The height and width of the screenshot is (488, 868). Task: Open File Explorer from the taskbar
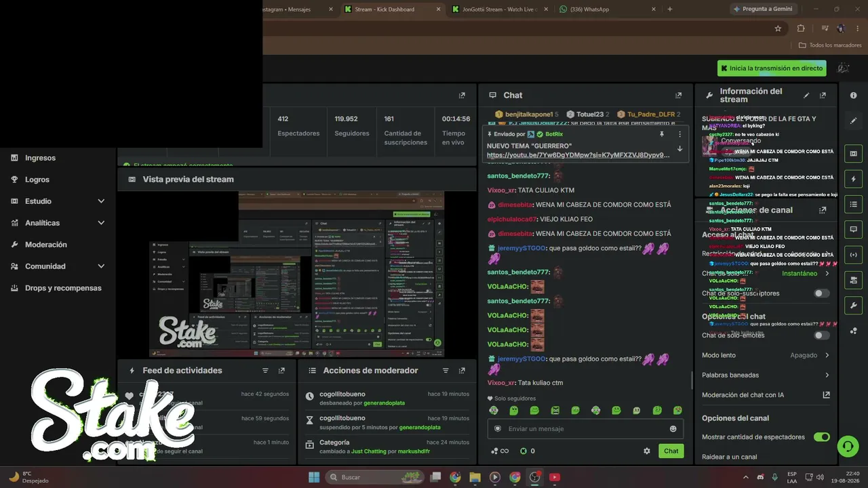click(x=475, y=477)
